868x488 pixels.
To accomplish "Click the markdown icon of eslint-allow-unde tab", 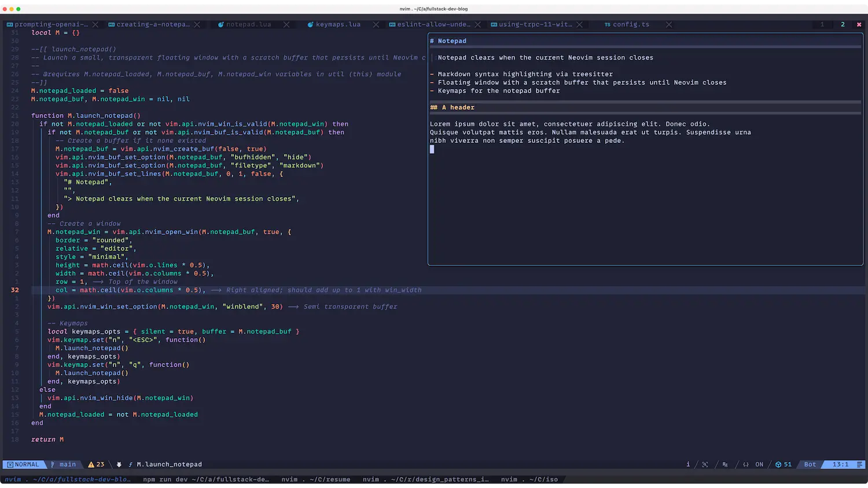I will 392,25.
